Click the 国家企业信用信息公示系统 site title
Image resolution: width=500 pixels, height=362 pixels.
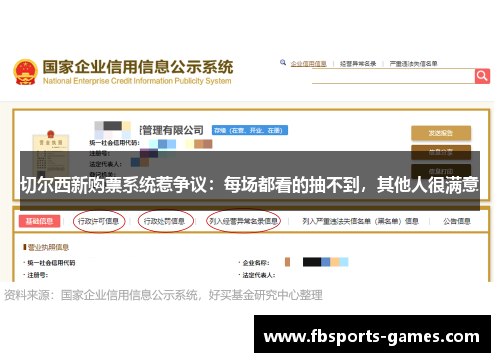pyautogui.click(x=138, y=67)
